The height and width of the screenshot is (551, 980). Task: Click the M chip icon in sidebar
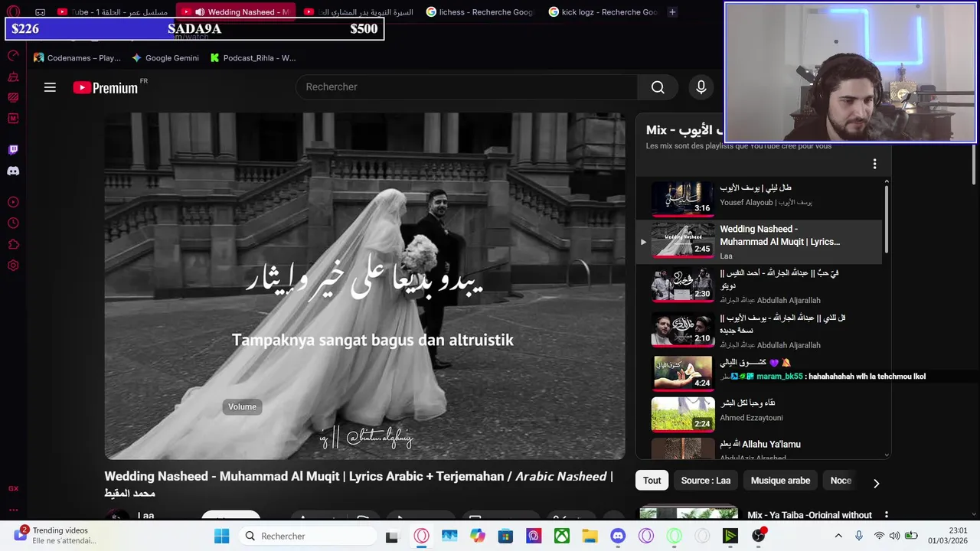[13, 119]
